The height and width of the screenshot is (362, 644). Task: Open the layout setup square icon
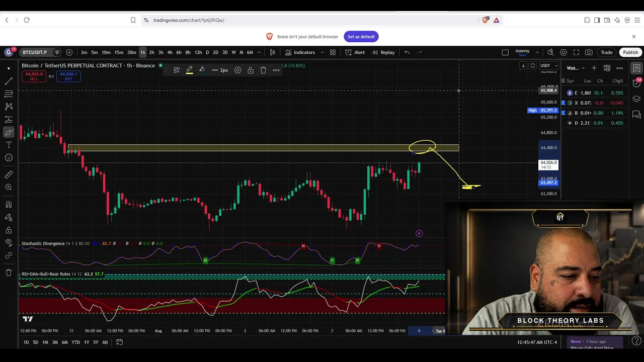pyautogui.click(x=506, y=52)
